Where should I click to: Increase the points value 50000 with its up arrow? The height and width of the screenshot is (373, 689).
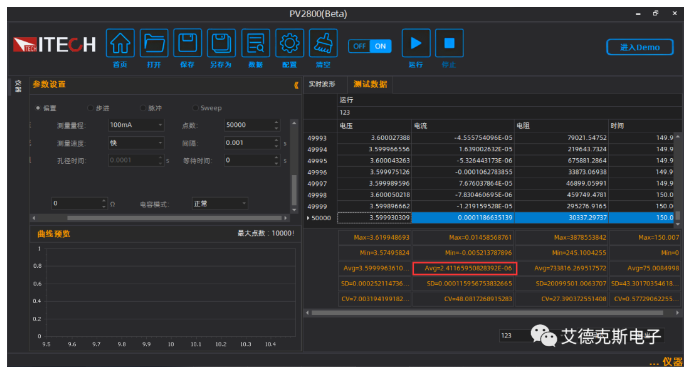coord(276,123)
